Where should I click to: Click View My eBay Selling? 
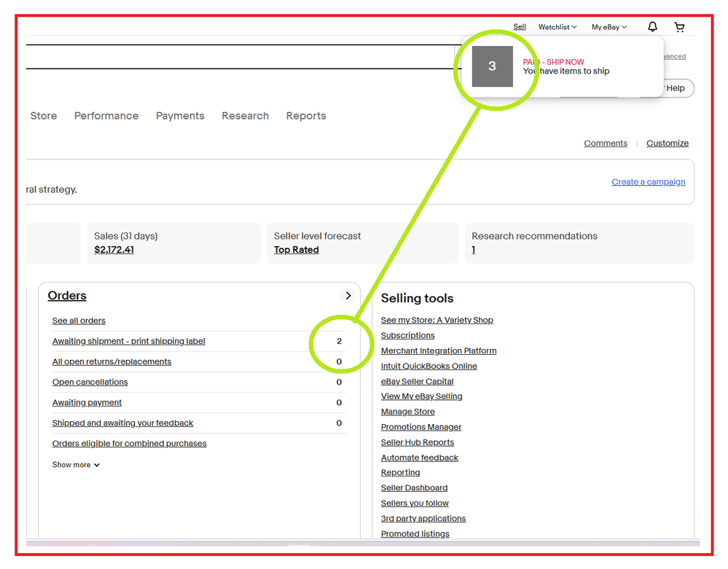coord(421,396)
